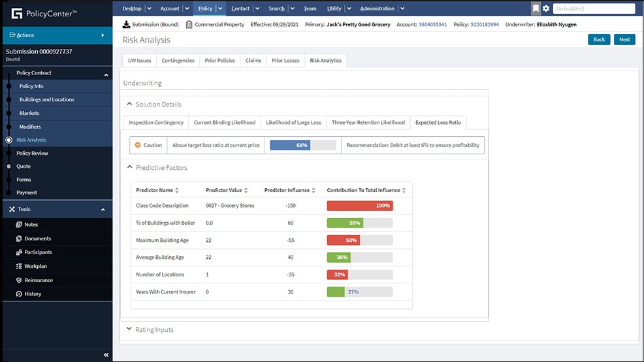Click the 61% loss ratio progress bar
Viewport: 644px width, 362px height.
302,145
